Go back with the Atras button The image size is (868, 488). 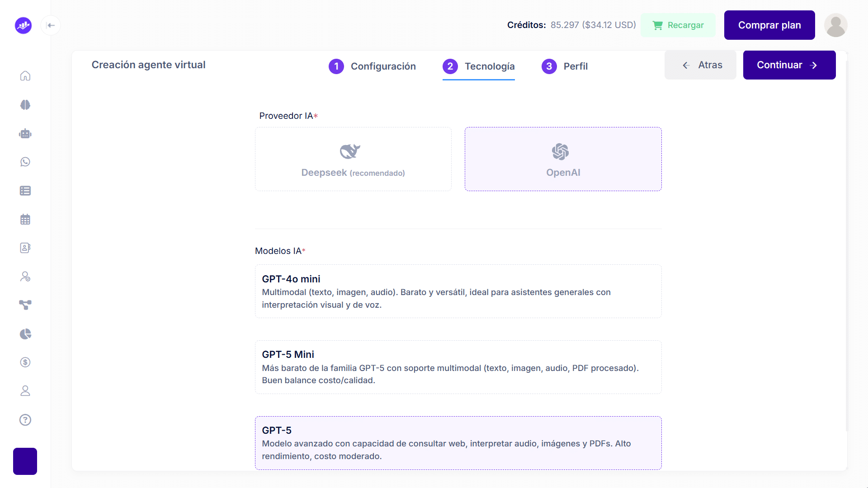click(700, 65)
